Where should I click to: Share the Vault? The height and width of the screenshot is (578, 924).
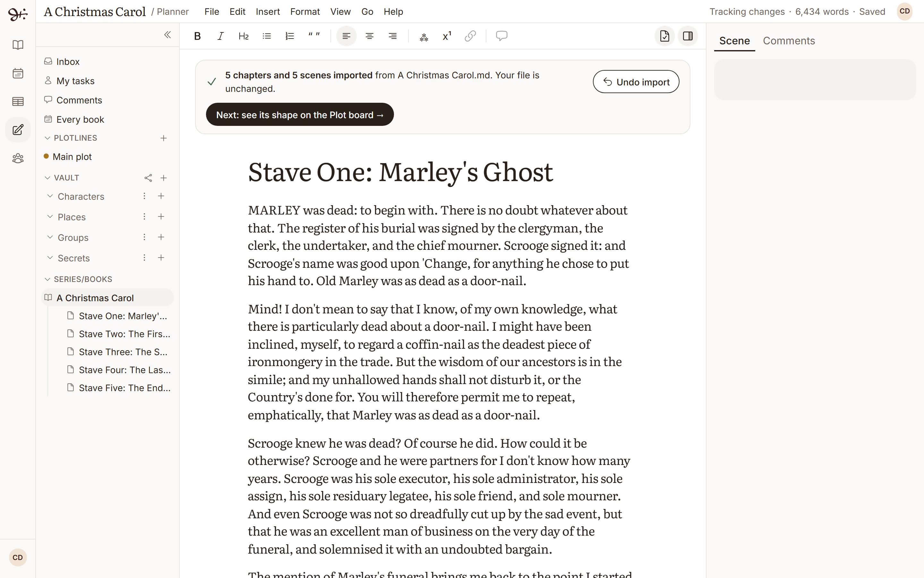tap(148, 178)
